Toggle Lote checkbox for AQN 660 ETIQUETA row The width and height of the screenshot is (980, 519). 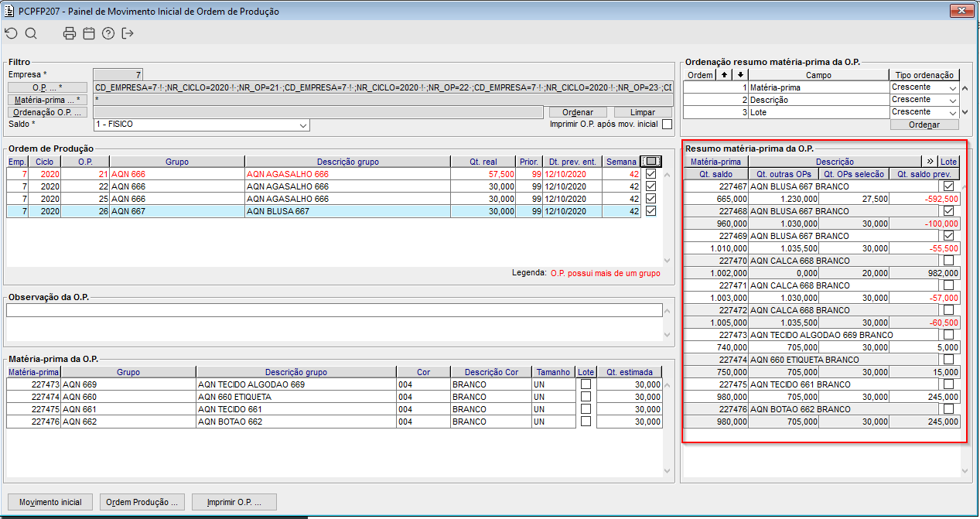(x=586, y=397)
